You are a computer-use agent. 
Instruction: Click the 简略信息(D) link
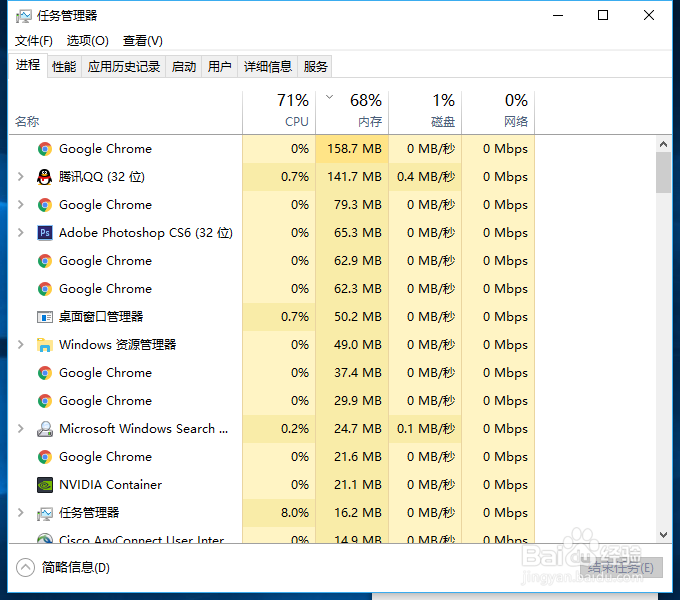coord(75,567)
